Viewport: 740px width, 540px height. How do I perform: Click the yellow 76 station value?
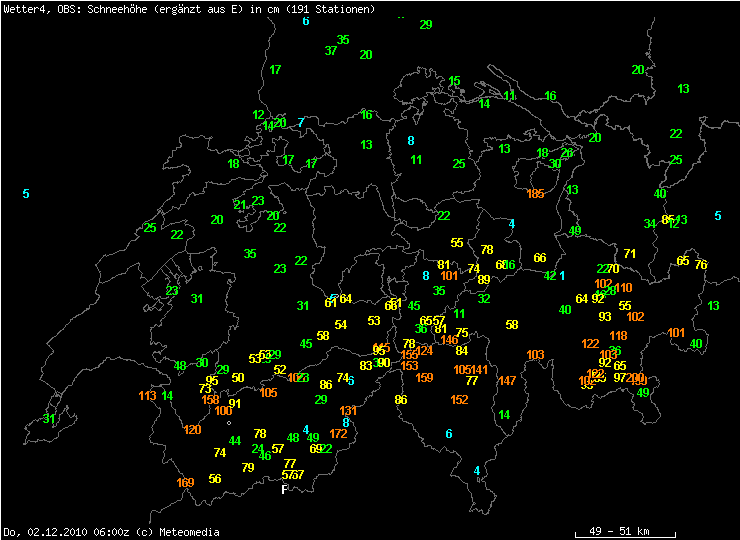click(x=701, y=265)
